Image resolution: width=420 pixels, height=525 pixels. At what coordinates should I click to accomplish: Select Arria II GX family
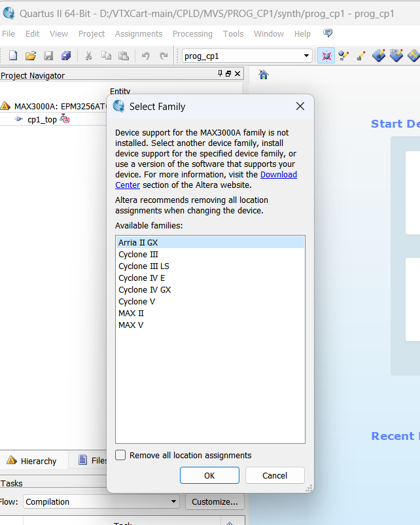[210, 242]
